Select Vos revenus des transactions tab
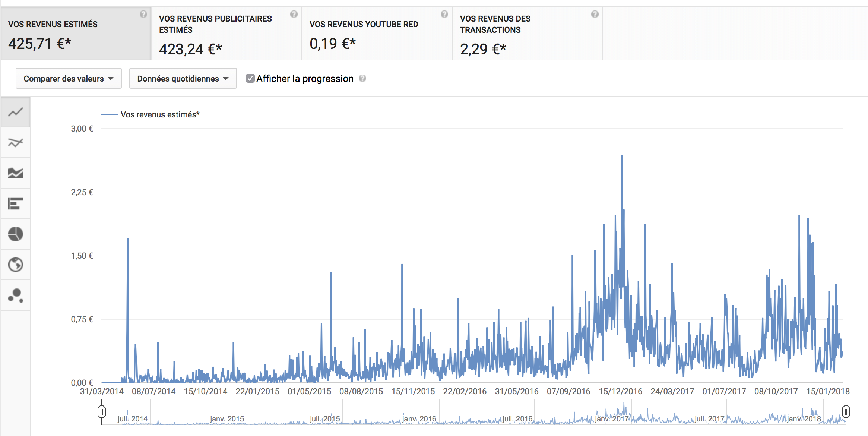This screenshot has width=868, height=436. [528, 34]
